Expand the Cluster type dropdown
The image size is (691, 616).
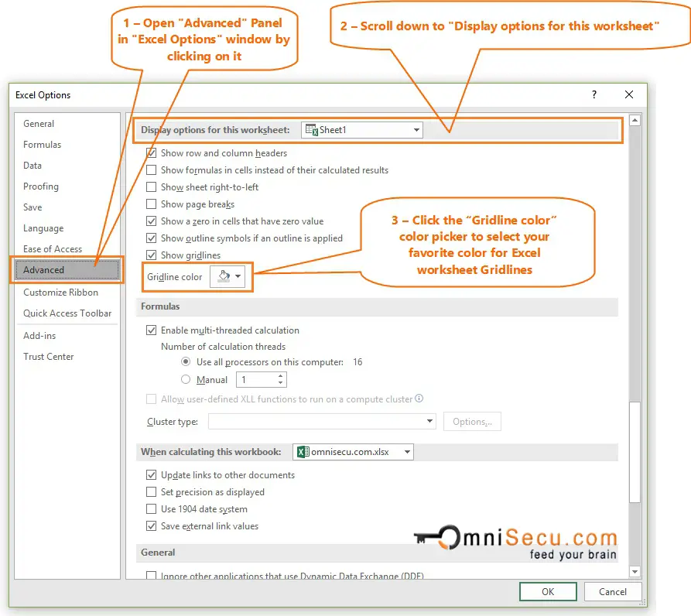tap(430, 421)
